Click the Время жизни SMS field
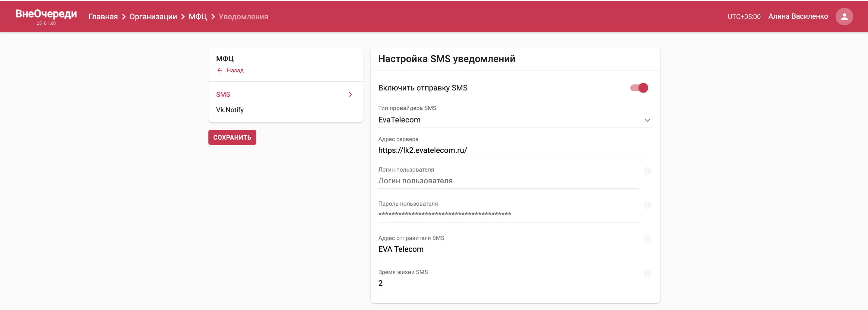This screenshot has width=868, height=310. (508, 283)
